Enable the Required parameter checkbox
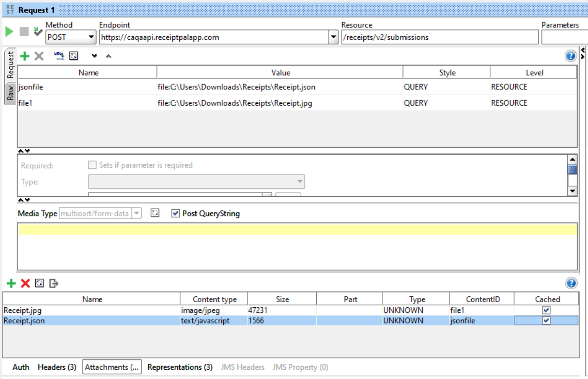Screen dimensions: 588x379 (91, 165)
